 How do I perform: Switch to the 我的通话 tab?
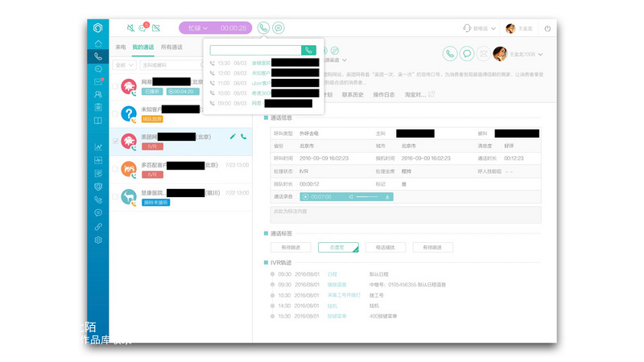pos(143,47)
